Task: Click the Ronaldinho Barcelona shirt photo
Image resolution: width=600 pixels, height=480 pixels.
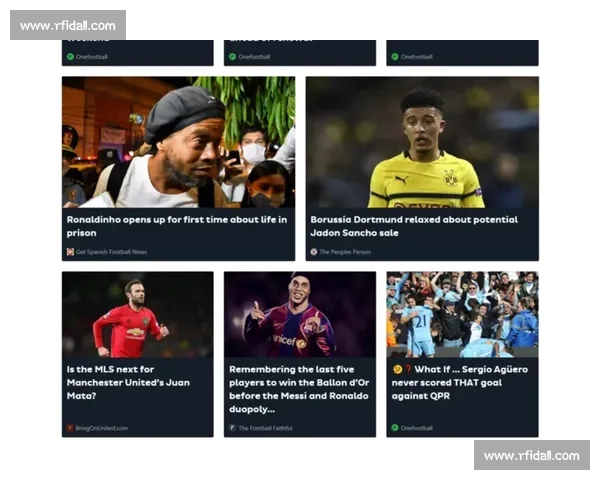Action: click(x=300, y=315)
